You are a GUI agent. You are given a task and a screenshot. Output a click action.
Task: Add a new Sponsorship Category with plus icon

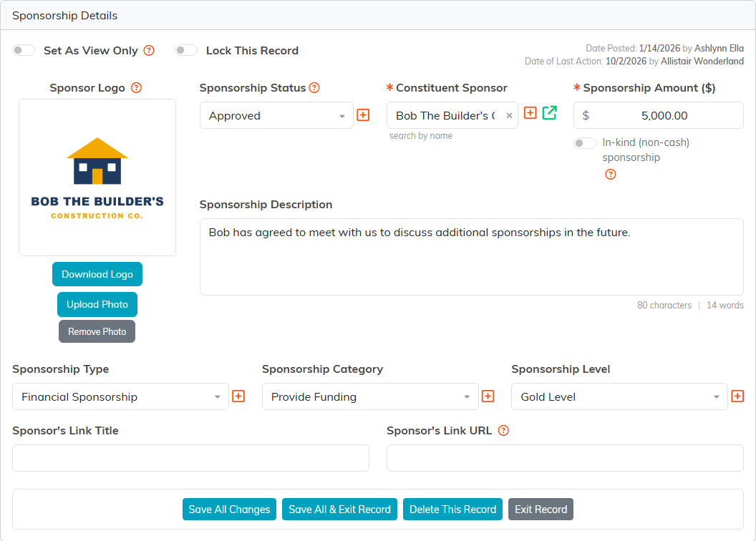click(x=488, y=396)
